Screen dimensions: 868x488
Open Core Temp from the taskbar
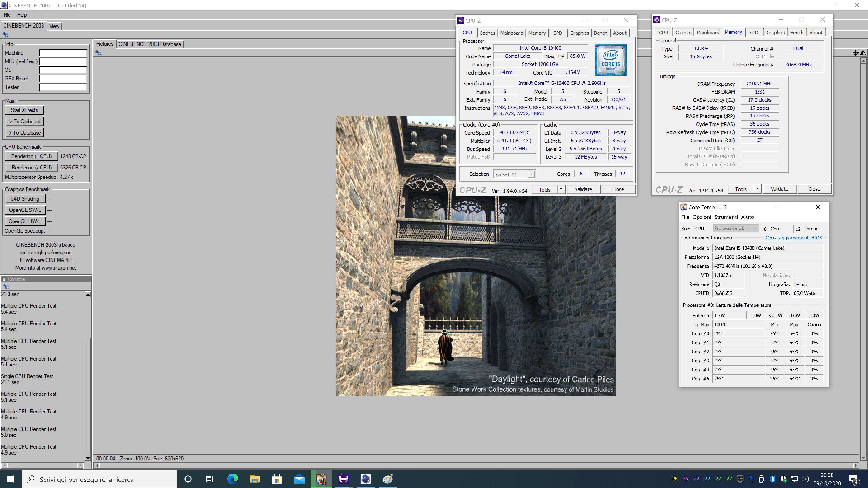click(321, 479)
